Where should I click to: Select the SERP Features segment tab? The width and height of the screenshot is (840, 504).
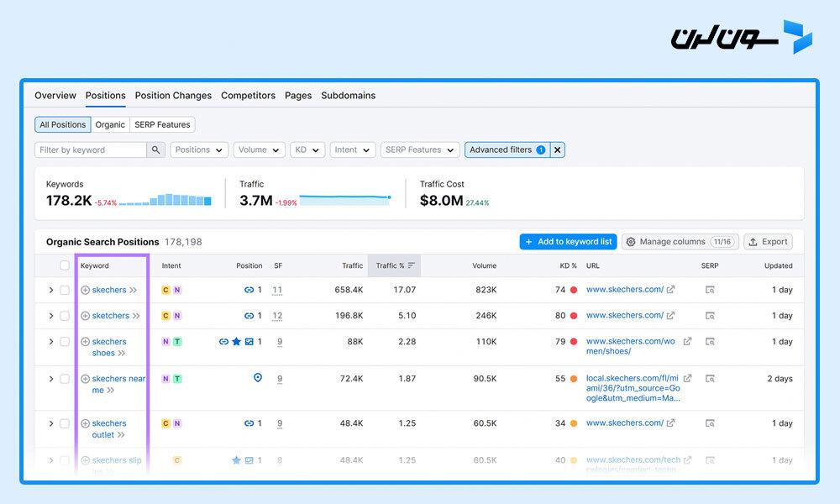pos(162,125)
